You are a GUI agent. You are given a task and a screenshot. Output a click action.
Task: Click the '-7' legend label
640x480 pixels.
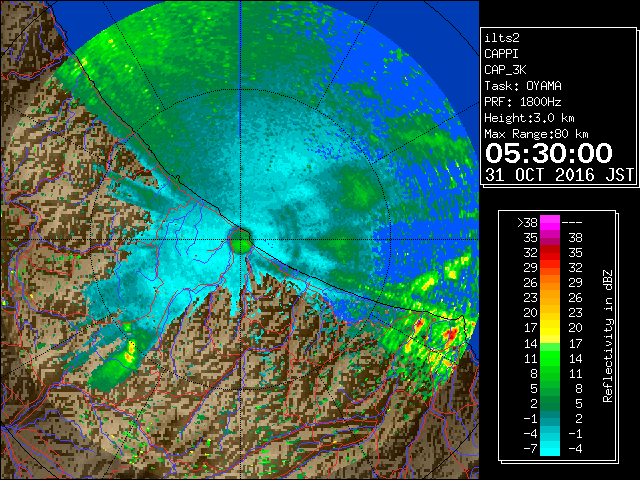coord(530,449)
